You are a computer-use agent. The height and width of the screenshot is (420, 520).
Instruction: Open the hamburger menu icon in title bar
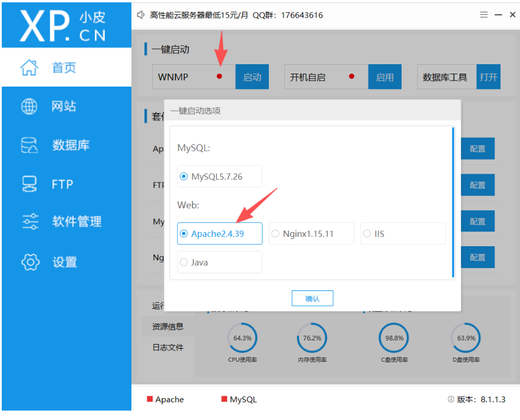coord(484,15)
